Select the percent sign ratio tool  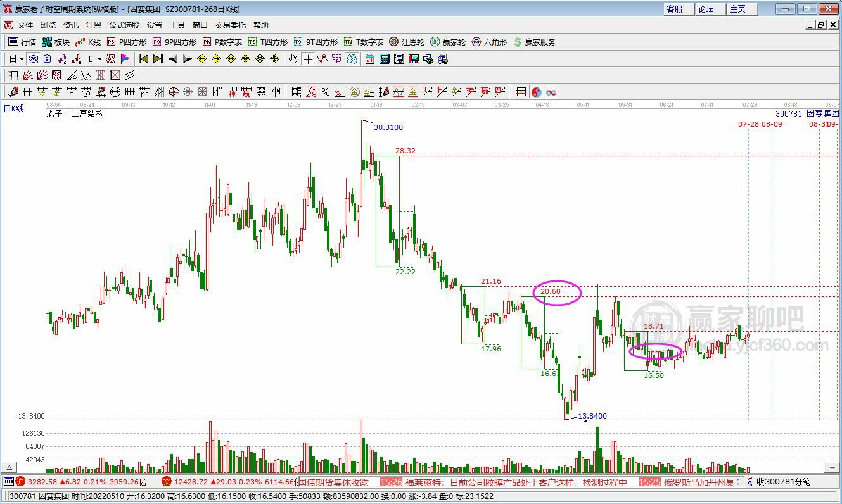326,92
